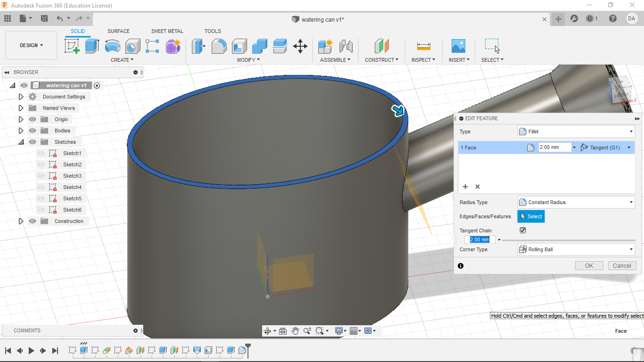The image size is (644, 362).
Task: Click the 2.00 mm radius field in Face row
Action: [x=555, y=148]
